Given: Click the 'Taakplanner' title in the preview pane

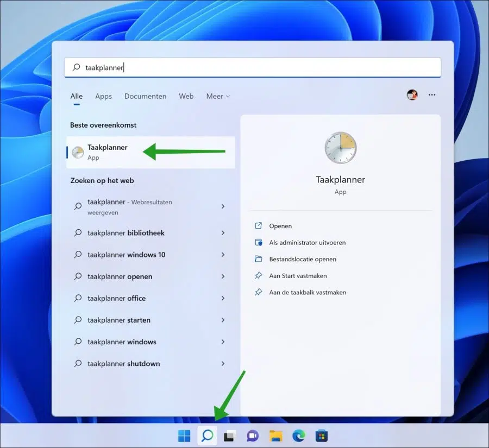Looking at the screenshot, I should [x=340, y=180].
